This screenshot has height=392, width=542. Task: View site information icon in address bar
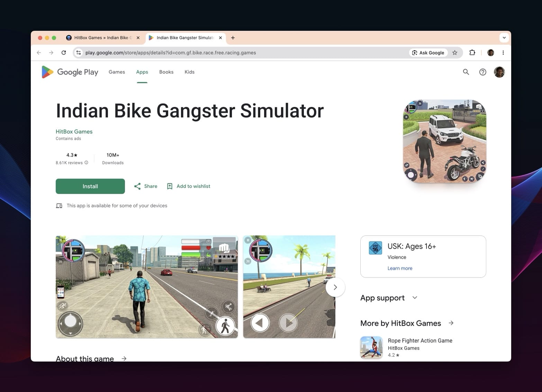(79, 53)
